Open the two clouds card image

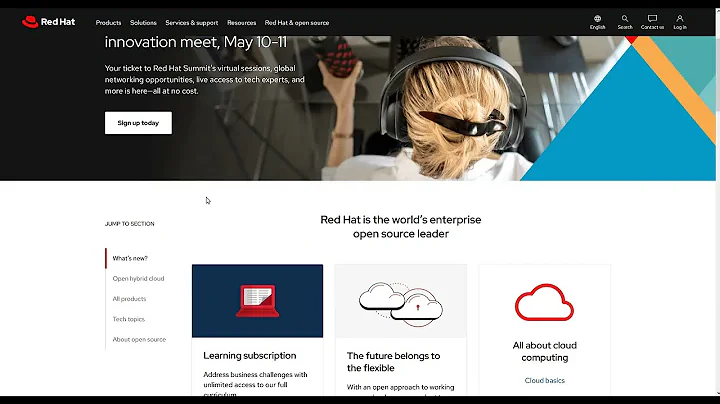point(401,301)
